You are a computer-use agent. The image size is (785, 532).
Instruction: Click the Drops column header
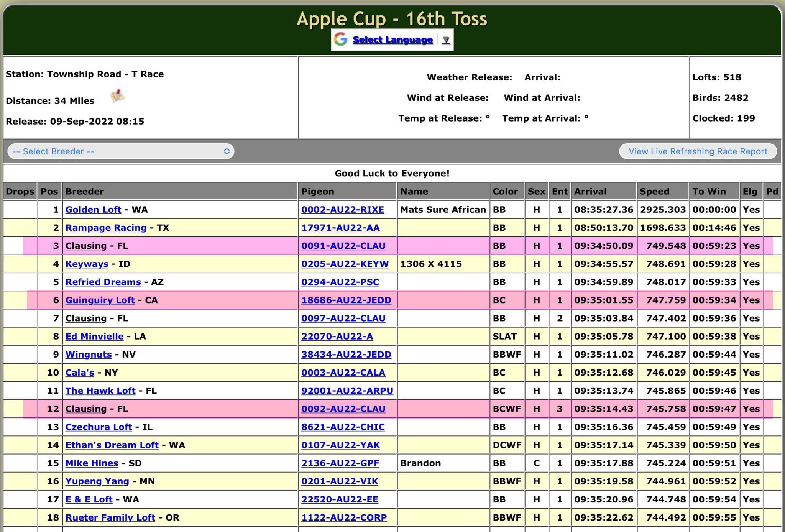(20, 192)
